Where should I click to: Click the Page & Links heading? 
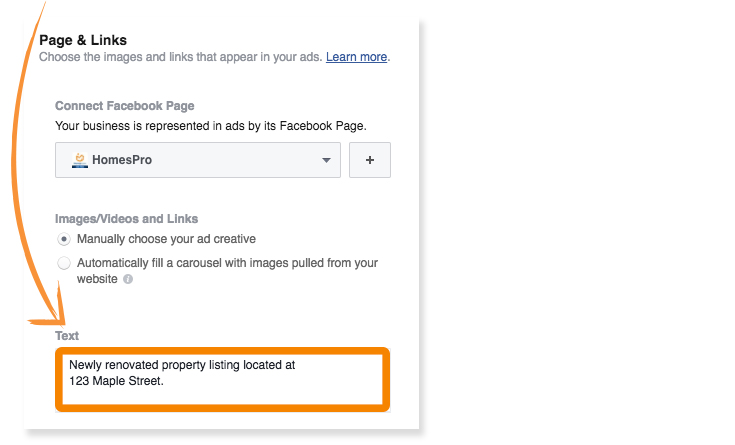click(x=83, y=40)
